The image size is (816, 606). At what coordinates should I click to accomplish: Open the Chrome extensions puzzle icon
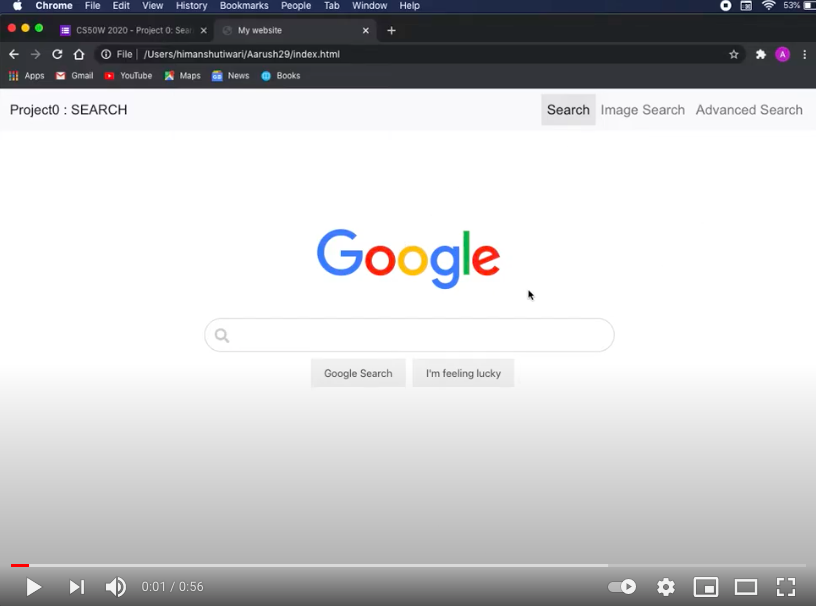759,54
